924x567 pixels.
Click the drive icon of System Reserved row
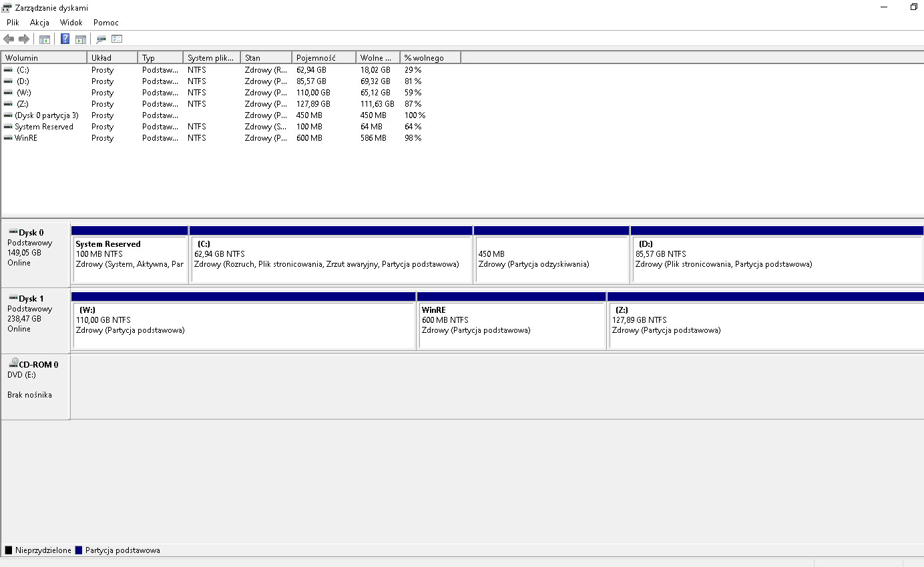tap(8, 127)
